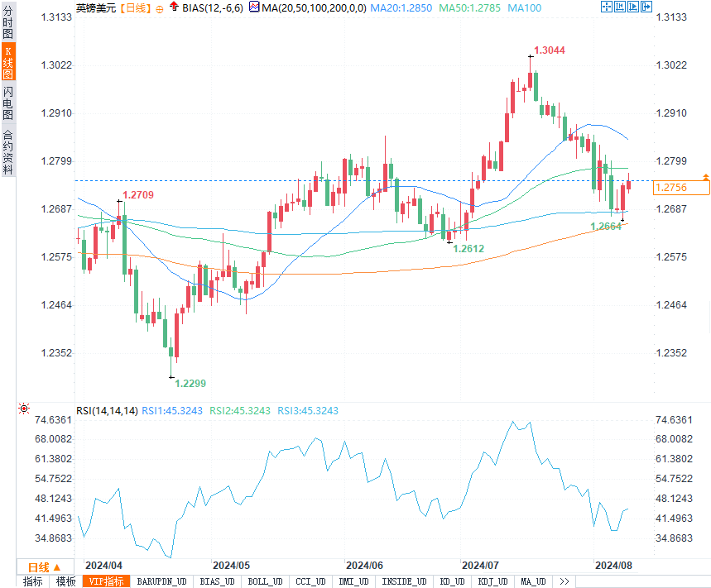Apply the BOLL_UD indicator

(265, 581)
